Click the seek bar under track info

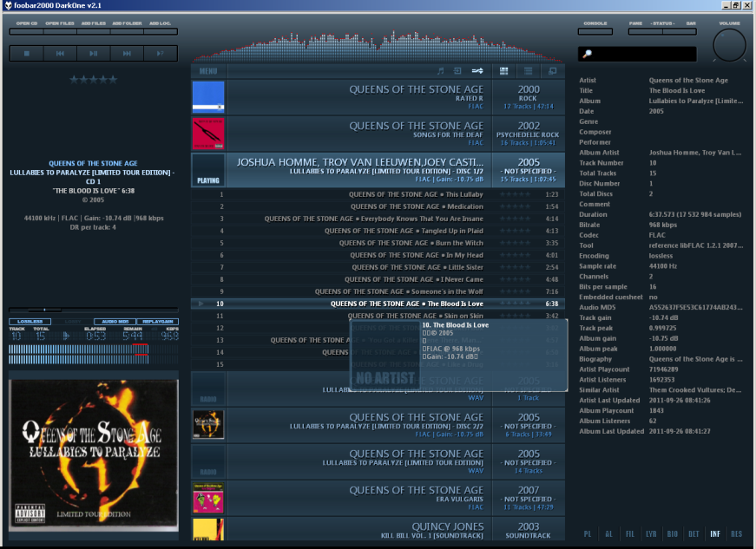point(94,310)
